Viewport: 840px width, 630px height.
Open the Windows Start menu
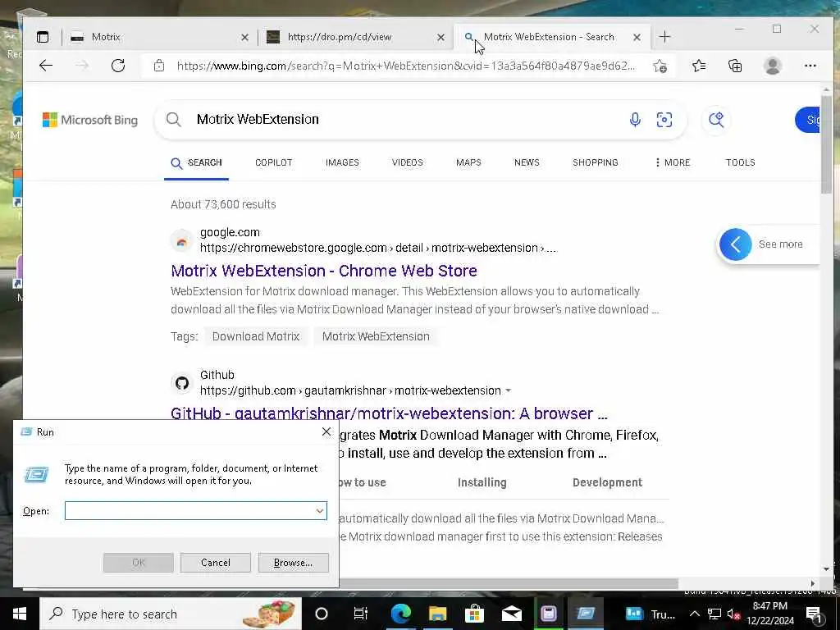(x=20, y=614)
